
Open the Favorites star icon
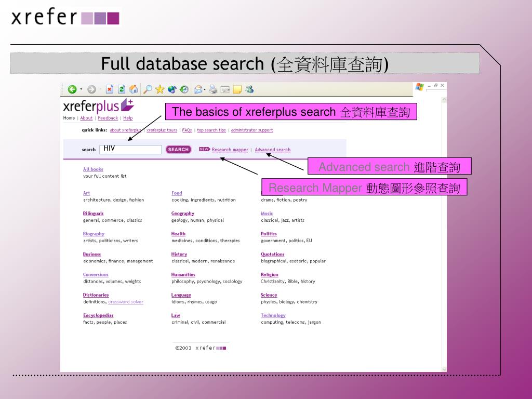160,89
